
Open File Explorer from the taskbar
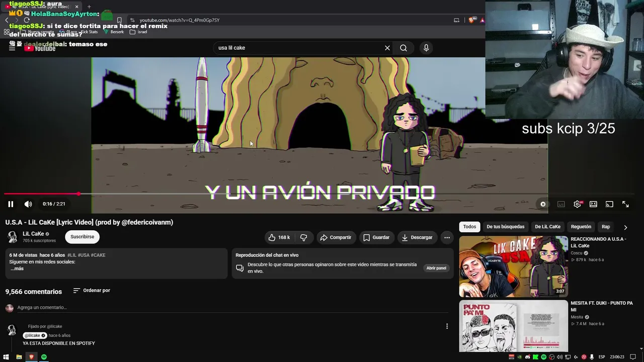pyautogui.click(x=19, y=357)
